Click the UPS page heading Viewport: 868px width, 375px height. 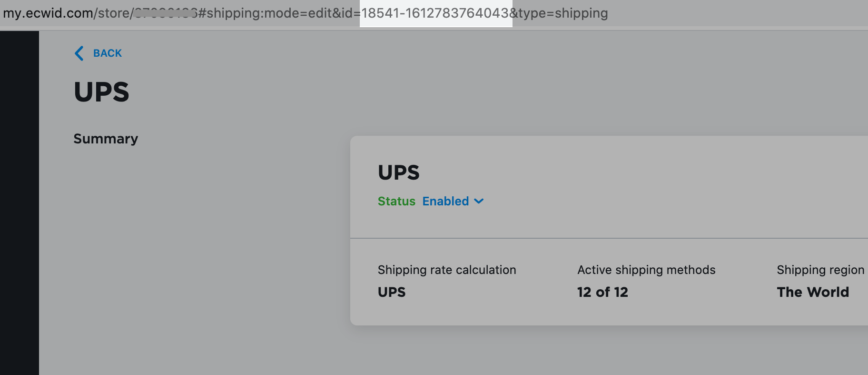coord(101,92)
